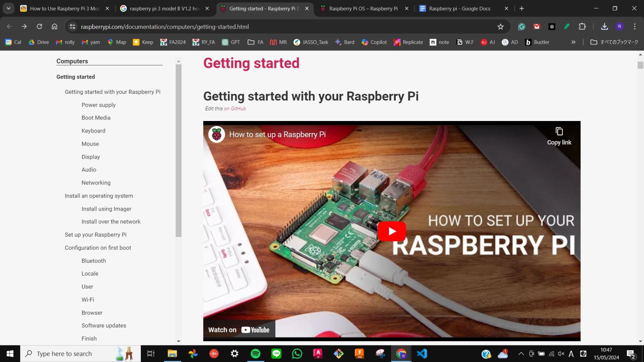
Task: Show hidden system tray icons
Action: point(521,354)
